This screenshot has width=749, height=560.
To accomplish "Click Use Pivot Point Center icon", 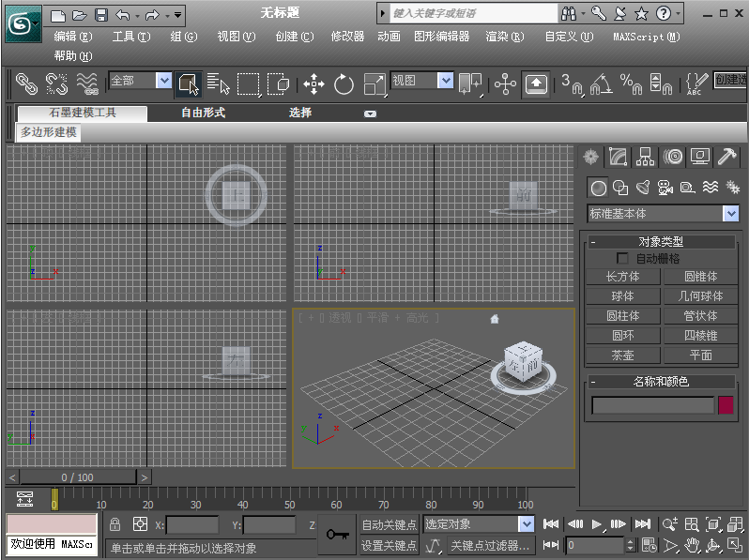I will 470,83.
